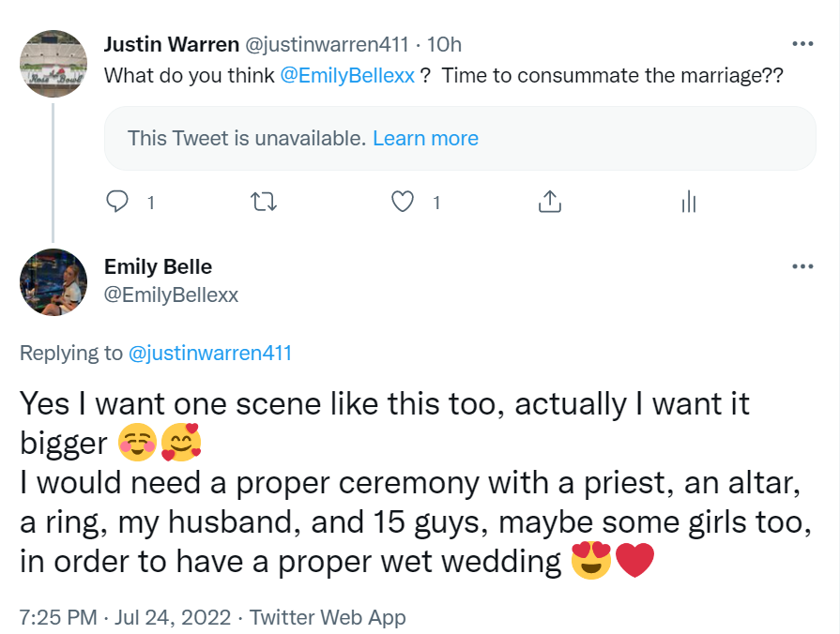Click the 7:25 PM · Jul 24, 2022 timestamp
This screenshot has height=634, width=840.
[x=125, y=617]
